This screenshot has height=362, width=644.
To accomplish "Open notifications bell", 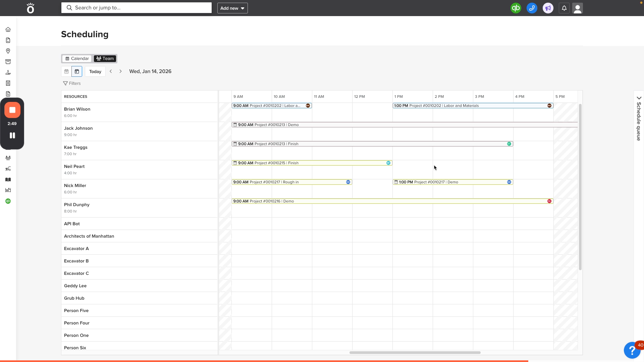I will point(564,8).
